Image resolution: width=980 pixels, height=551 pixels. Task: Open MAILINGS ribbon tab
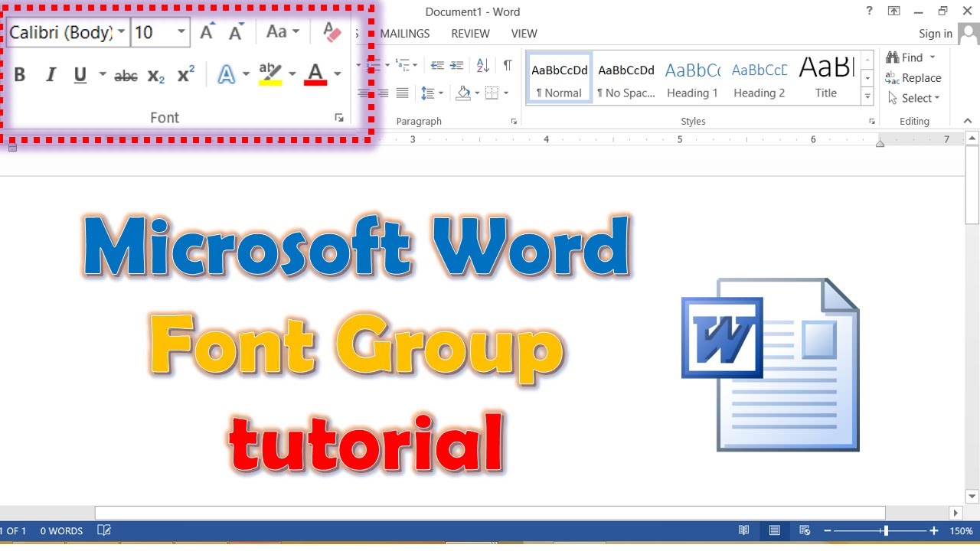[405, 34]
